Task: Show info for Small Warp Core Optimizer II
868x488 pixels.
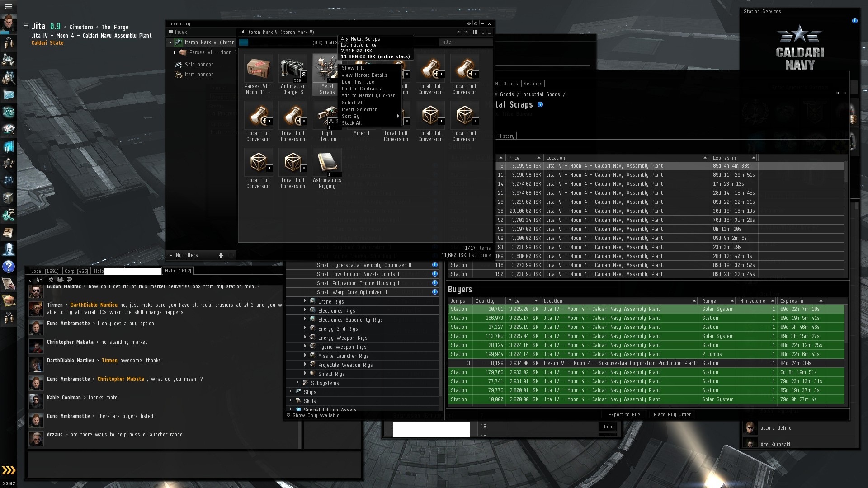Action: 434,292
